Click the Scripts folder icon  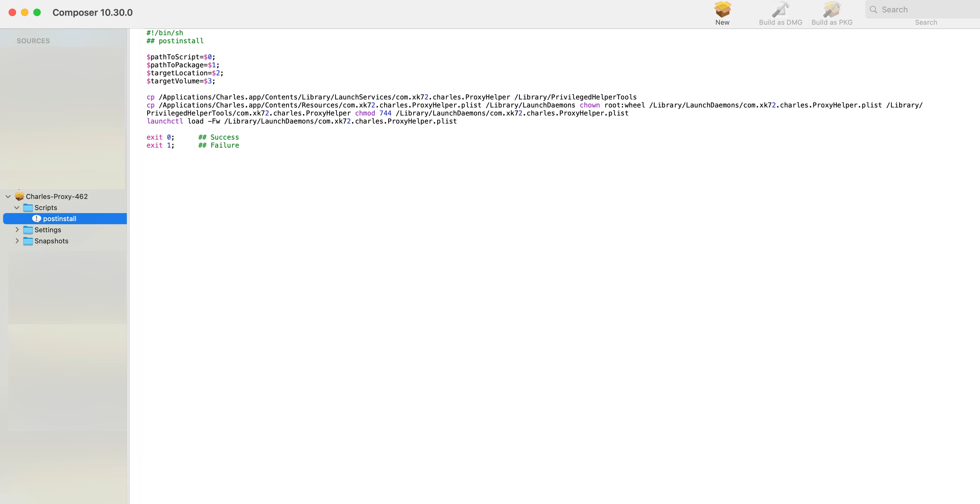[28, 208]
